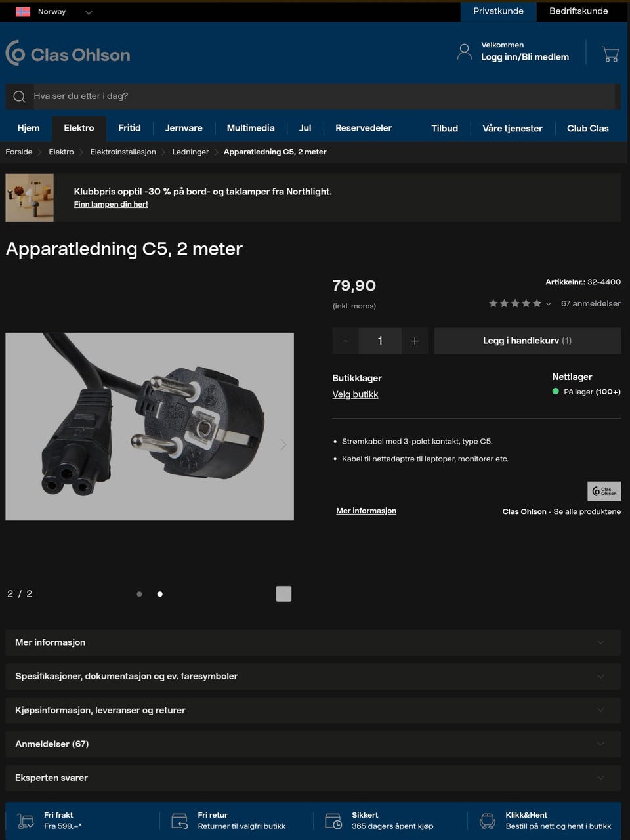Screen dimensions: 630x840
Task: Open the Multimedia menu item
Action: [x=251, y=128]
